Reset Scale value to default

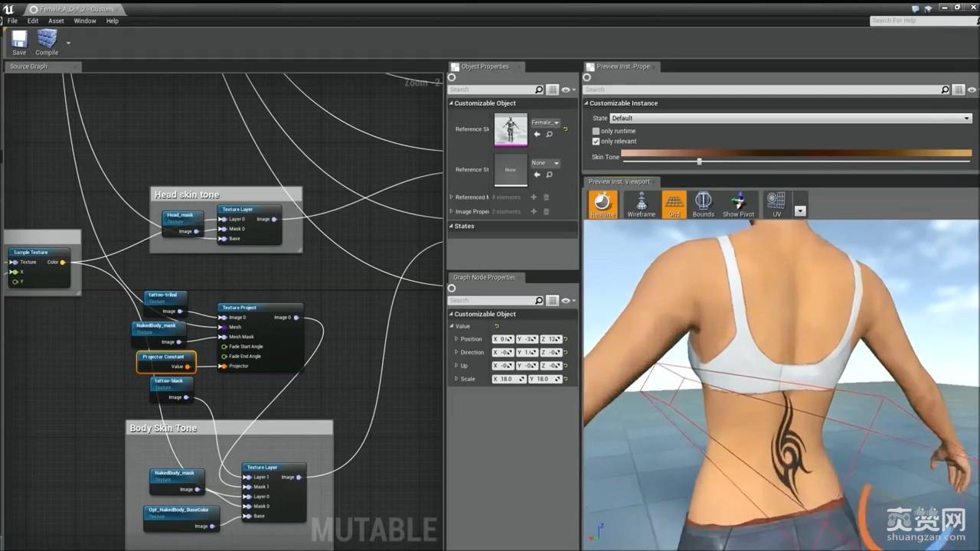click(x=566, y=379)
